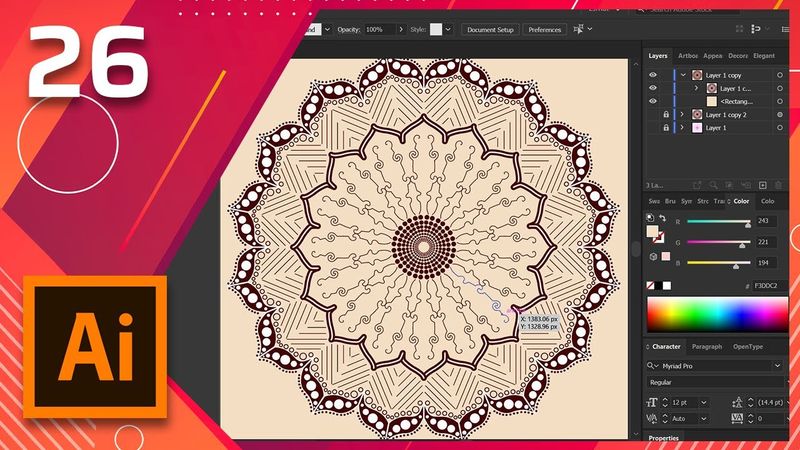Expand the Layer 1 layer
Viewport: 800px width, 450px height.
click(x=682, y=128)
